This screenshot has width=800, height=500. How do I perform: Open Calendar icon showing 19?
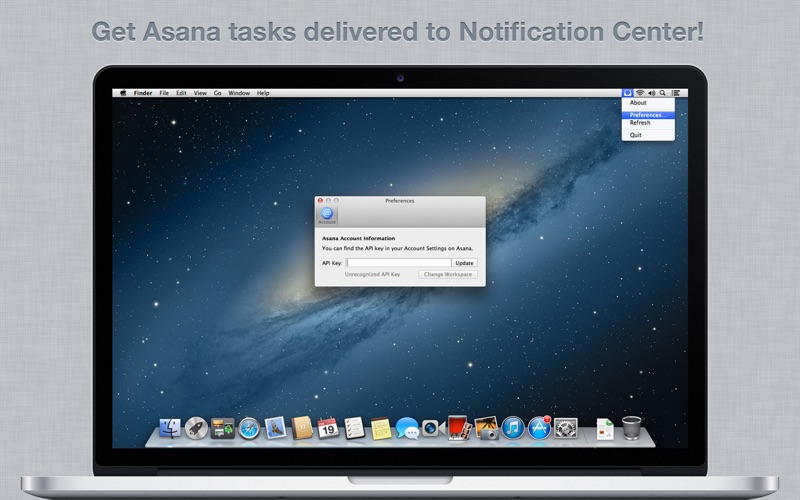coord(328,429)
